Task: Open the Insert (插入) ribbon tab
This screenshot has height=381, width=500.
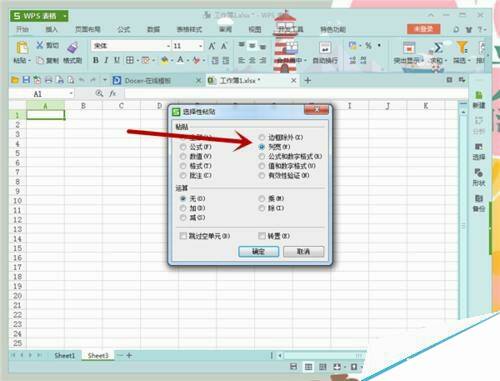Action: [x=52, y=29]
